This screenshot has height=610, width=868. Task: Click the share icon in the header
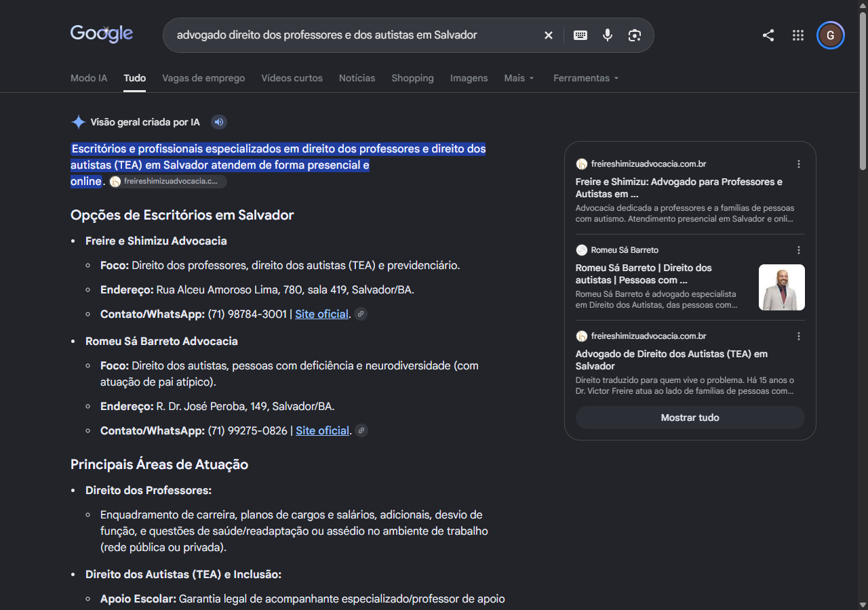(x=768, y=35)
